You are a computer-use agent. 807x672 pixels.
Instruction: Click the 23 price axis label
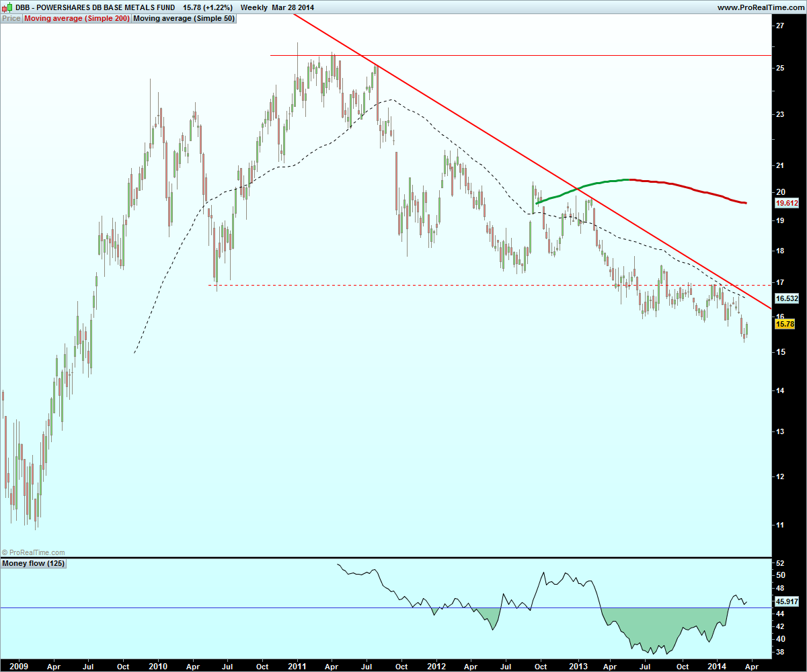780,115
